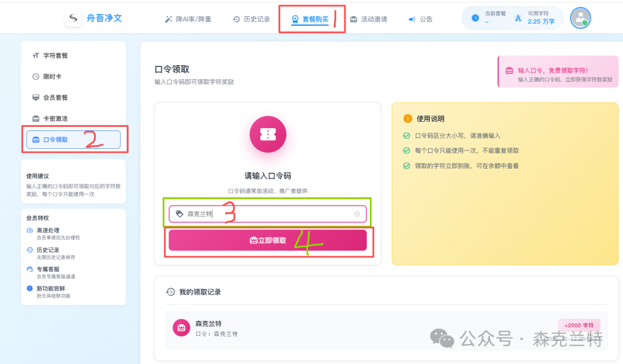Viewport: 623px width, 364px height.
Task: Open 历史记录 in top navigation
Action: 251,19
